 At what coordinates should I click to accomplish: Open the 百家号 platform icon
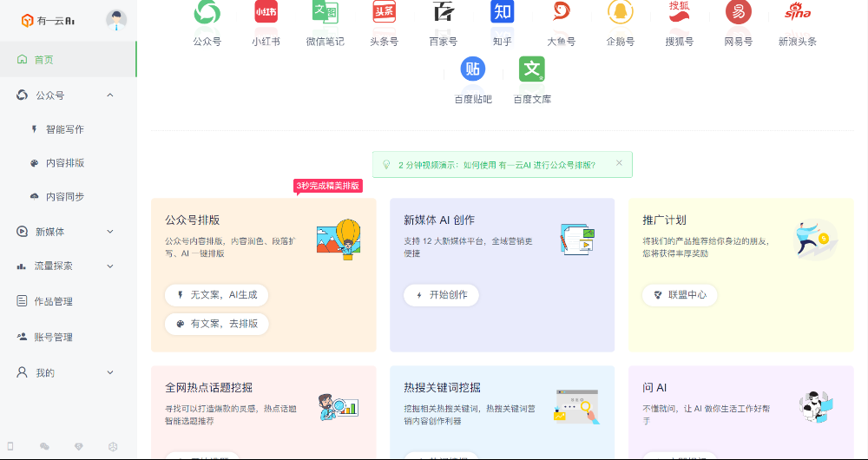click(x=444, y=12)
